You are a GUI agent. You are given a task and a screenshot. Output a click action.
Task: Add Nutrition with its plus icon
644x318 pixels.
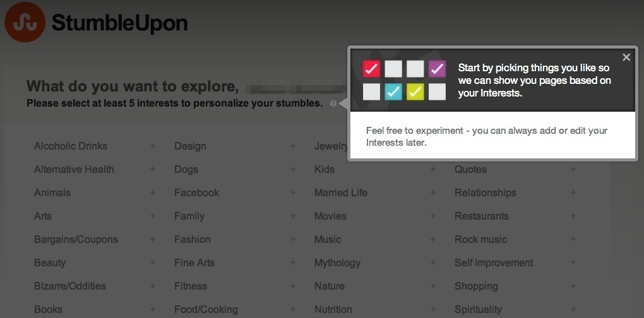(x=433, y=309)
